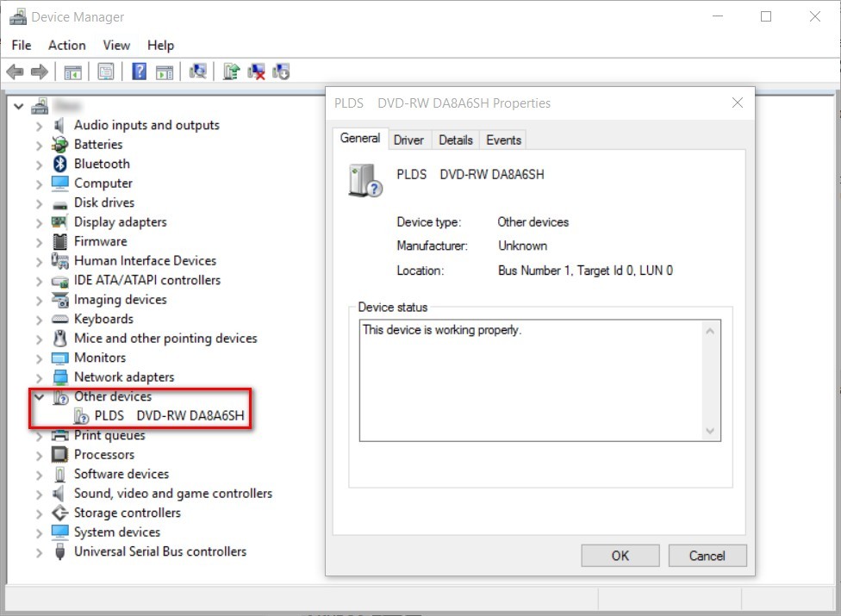
Task: Switch to the Events tab
Action: [x=503, y=140]
